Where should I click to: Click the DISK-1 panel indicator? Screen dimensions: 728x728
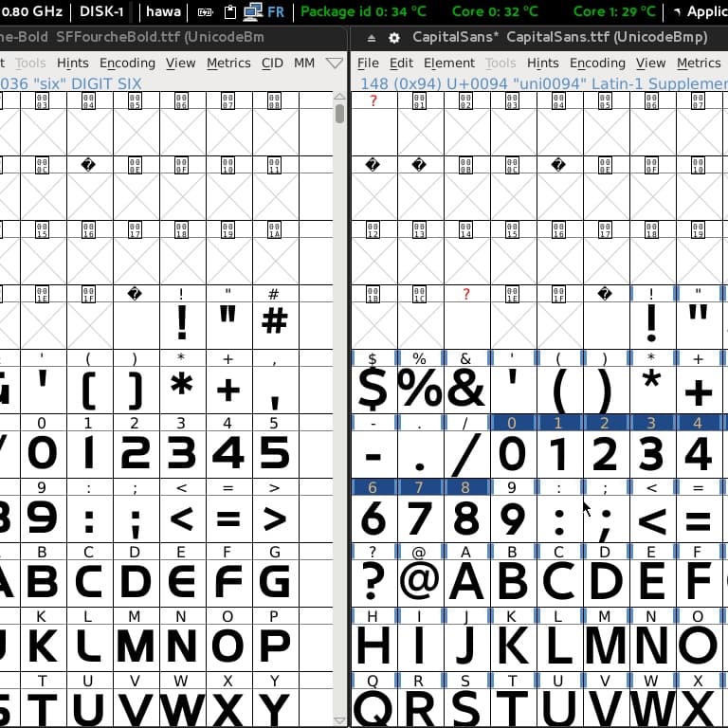point(101,11)
